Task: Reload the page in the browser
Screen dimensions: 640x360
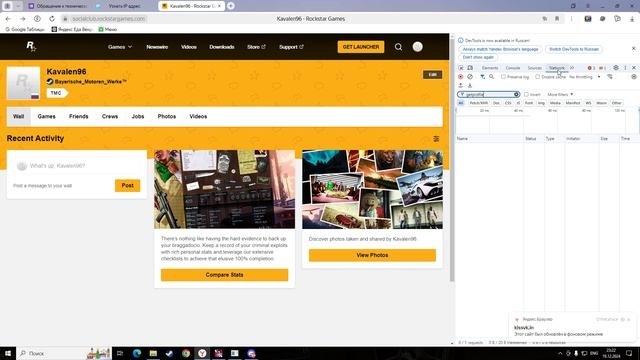Action: (52, 19)
